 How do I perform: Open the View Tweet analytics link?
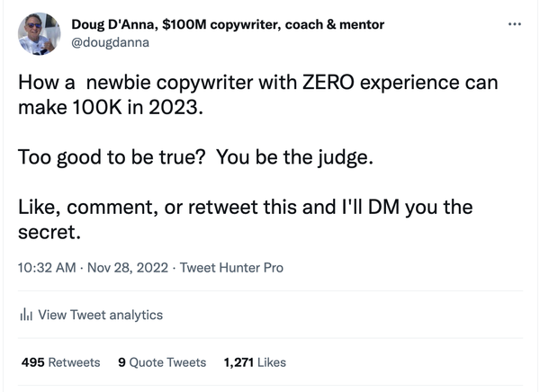click(x=101, y=315)
